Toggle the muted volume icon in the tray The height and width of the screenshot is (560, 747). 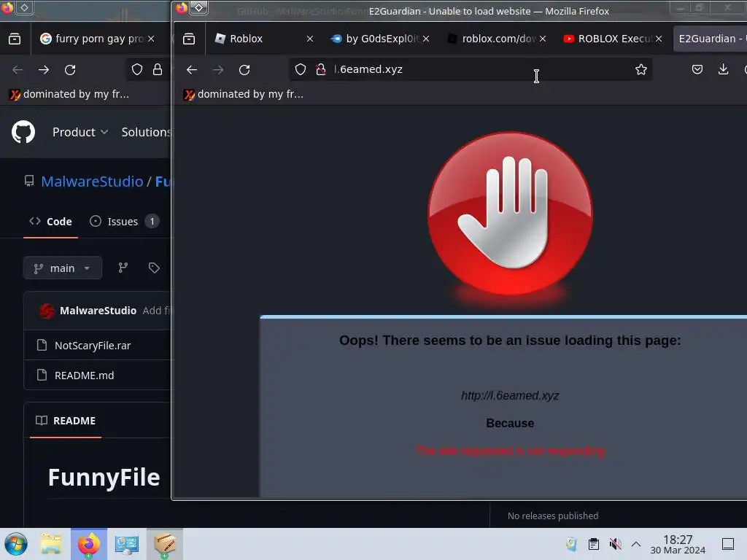pos(615,544)
